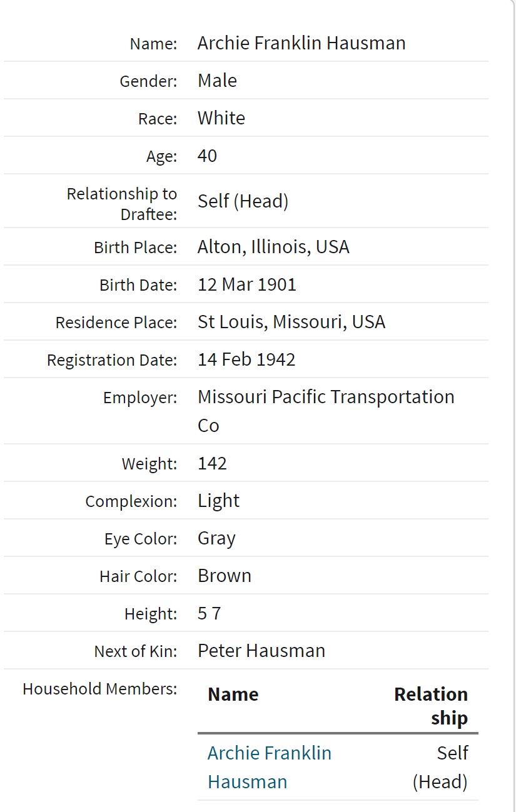This screenshot has height=812, width=516.
Task: Open the Archie Franklin Hausman household member link
Action: coord(269,767)
